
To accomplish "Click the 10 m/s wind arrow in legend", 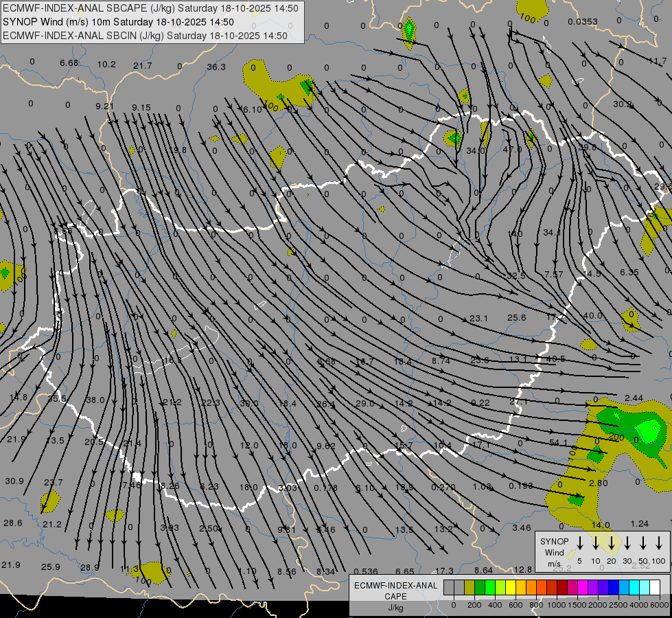I will pyautogui.click(x=596, y=543).
